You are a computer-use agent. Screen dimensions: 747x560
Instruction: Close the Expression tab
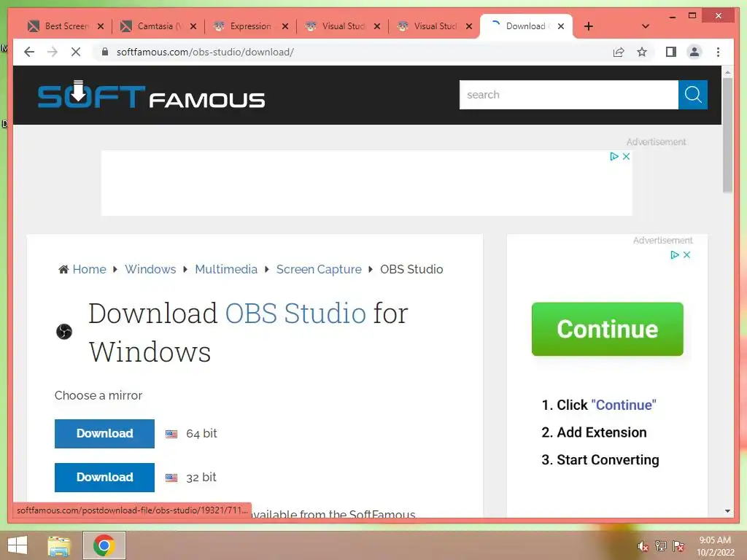(x=285, y=26)
